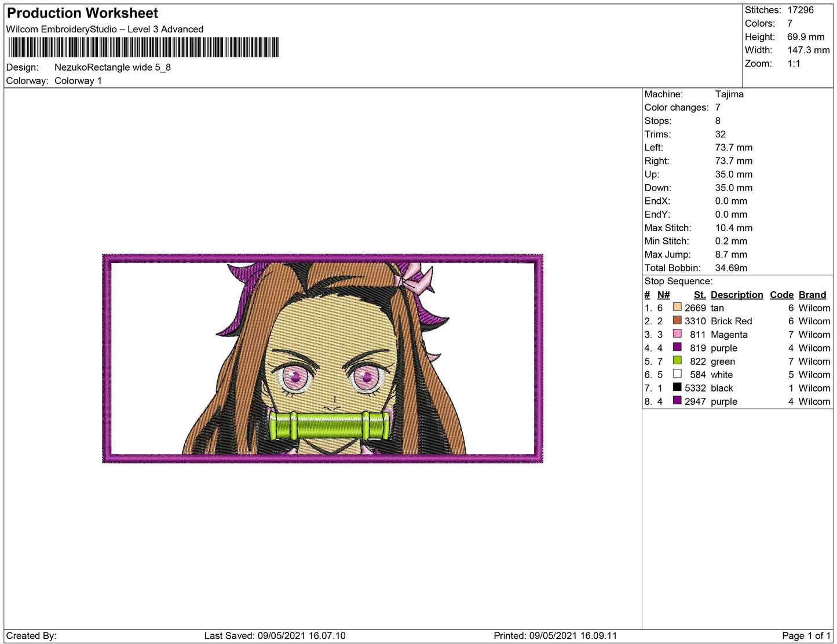Image resolution: width=837 pixels, height=644 pixels.
Task: Click the 'EndY:' label
Action: [657, 214]
